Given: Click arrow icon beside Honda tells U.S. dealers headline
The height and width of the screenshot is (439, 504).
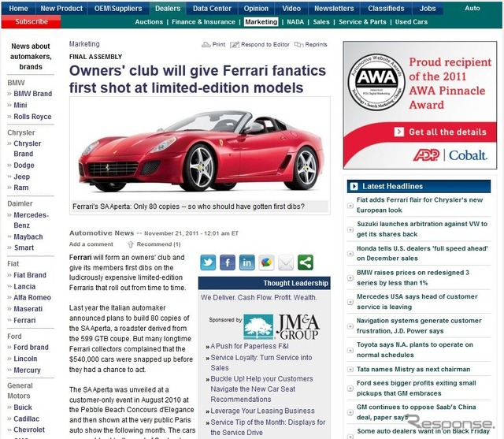Looking at the screenshot, I should (x=350, y=254).
